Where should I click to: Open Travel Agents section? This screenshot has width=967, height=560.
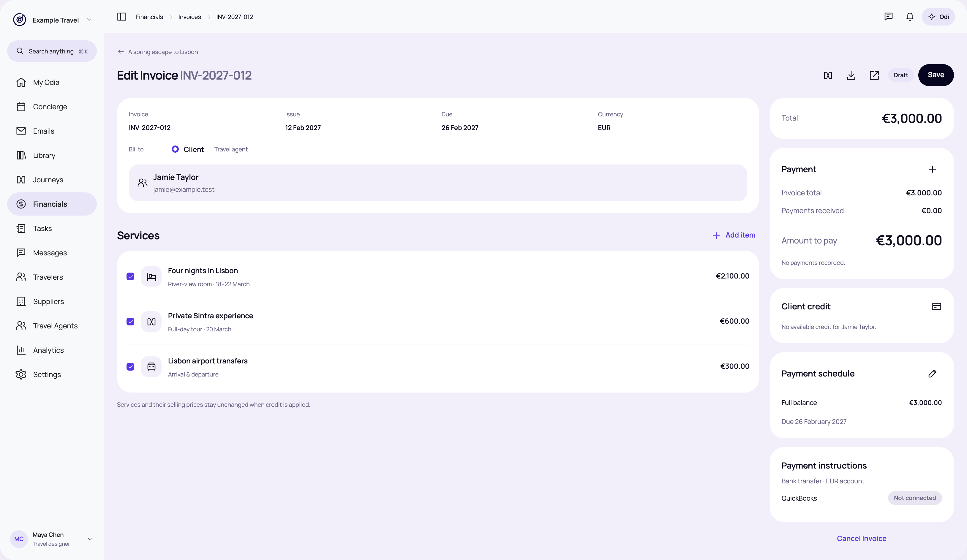click(x=52, y=326)
